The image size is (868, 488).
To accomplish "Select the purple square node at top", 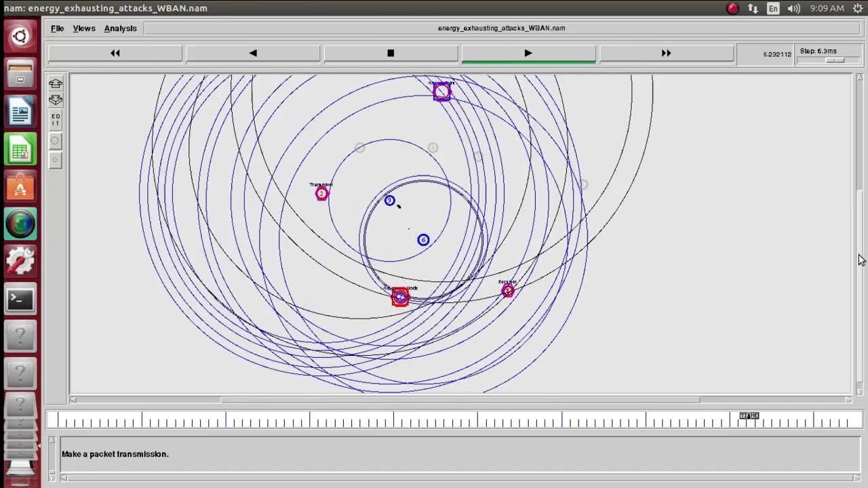I will [x=441, y=91].
